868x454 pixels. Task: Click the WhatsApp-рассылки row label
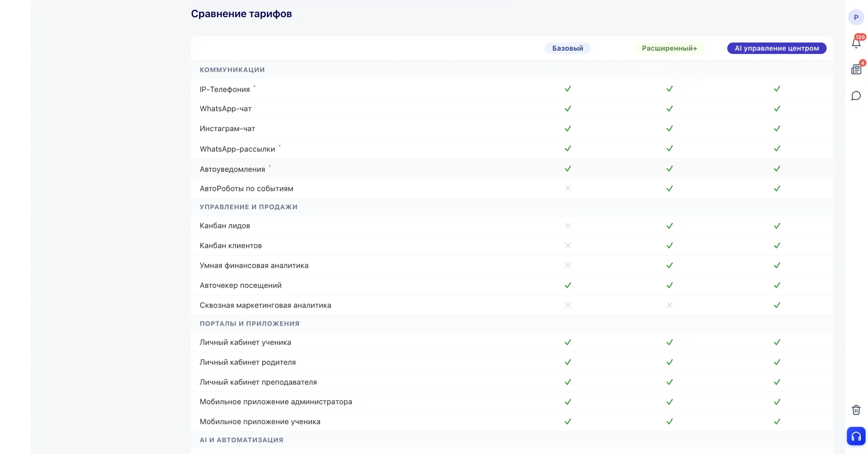[237, 149]
